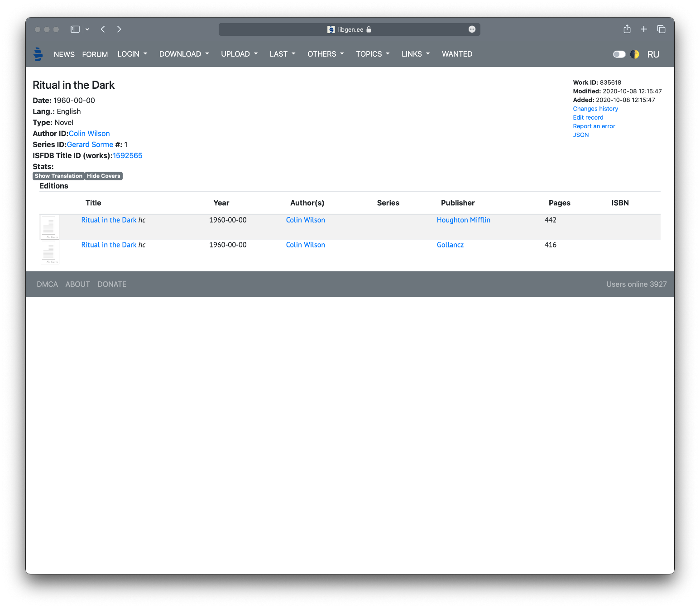Open the LOGIN dropdown menu
The width and height of the screenshot is (700, 608).
pyautogui.click(x=132, y=54)
